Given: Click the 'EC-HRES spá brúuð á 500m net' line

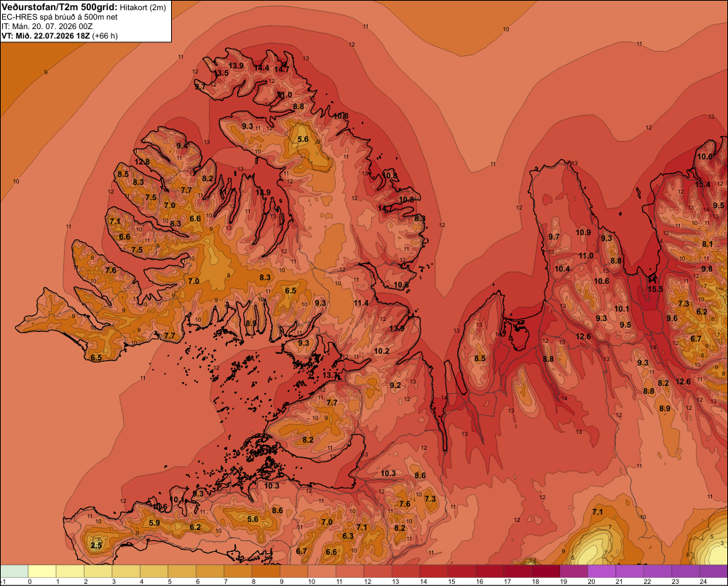Looking at the screenshot, I should click(60, 17).
